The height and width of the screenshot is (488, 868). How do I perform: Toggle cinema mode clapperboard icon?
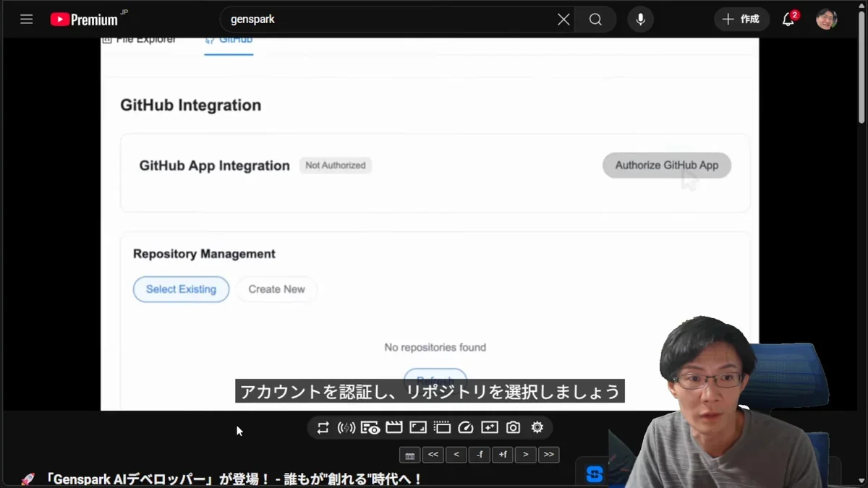pos(394,428)
